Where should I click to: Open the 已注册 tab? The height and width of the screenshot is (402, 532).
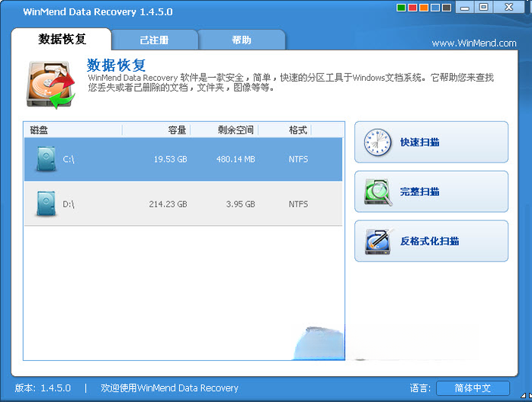click(x=155, y=40)
